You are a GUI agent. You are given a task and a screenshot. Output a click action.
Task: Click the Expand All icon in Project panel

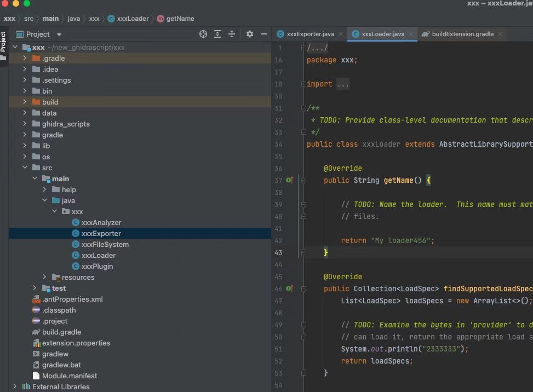[x=217, y=34]
